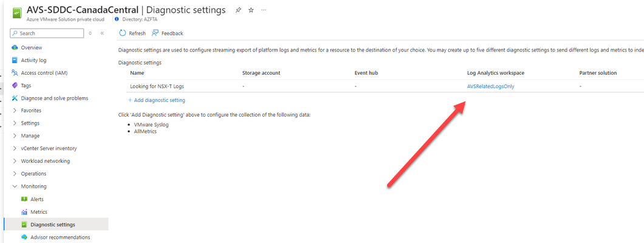Screen dimensions: 644x243
Task: Click the AllMetrics bullet text
Action: pyautogui.click(x=145, y=131)
